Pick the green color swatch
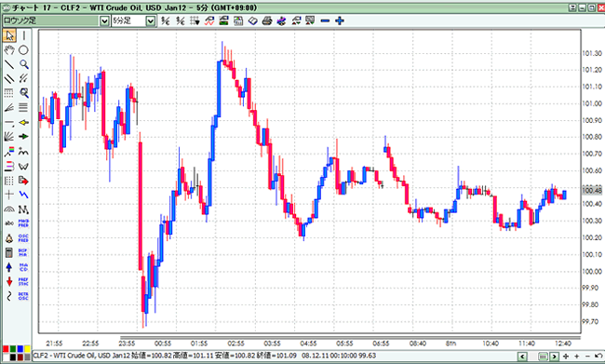Viewport: 605px width, 364px height. click(13, 349)
